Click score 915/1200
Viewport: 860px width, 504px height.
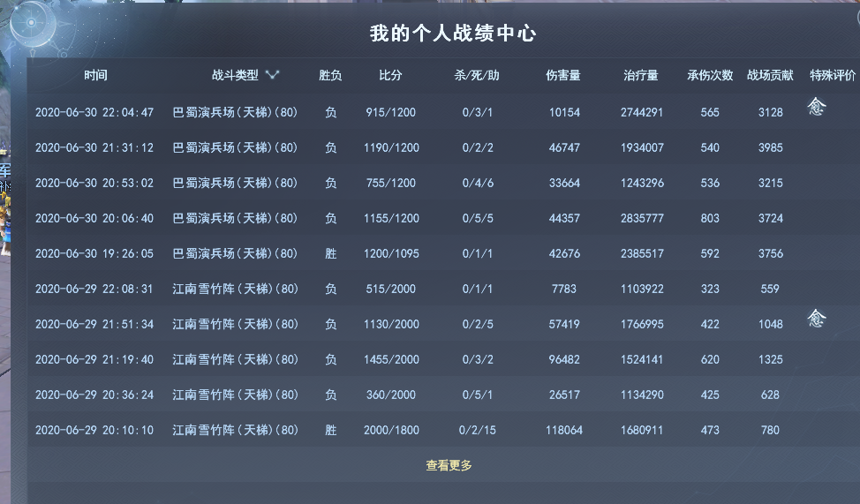point(391,112)
